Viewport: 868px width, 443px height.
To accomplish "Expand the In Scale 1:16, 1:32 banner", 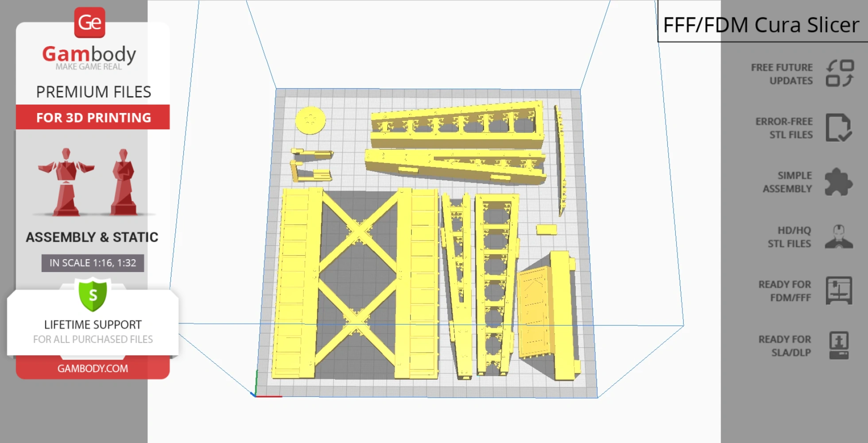I will pos(93,263).
